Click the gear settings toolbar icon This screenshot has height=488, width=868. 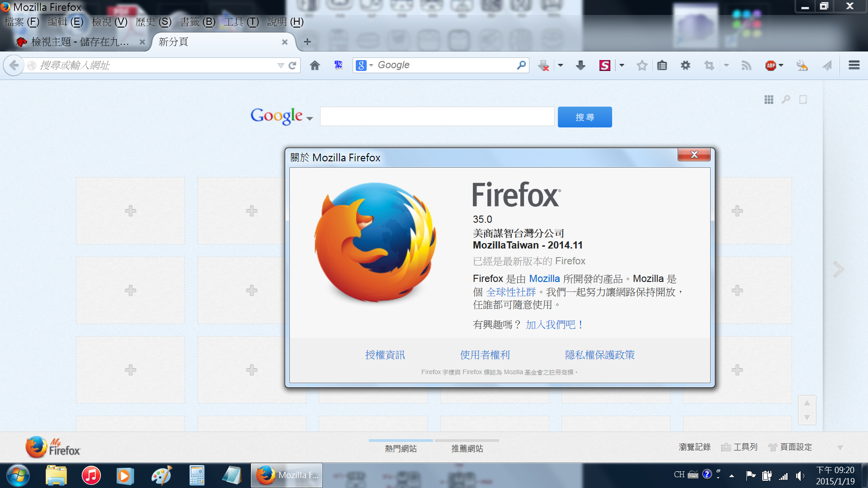point(685,66)
